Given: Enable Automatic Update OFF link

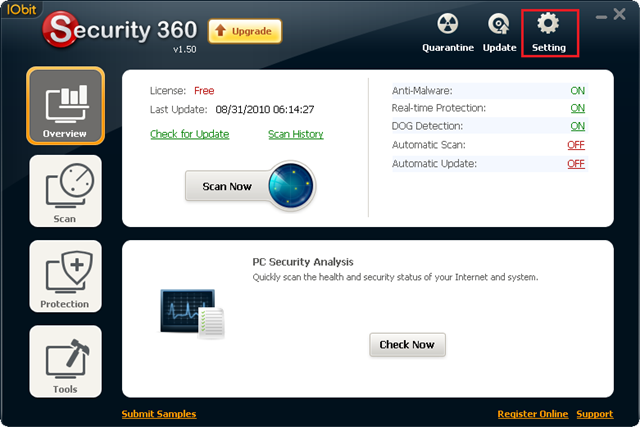Looking at the screenshot, I should [576, 164].
